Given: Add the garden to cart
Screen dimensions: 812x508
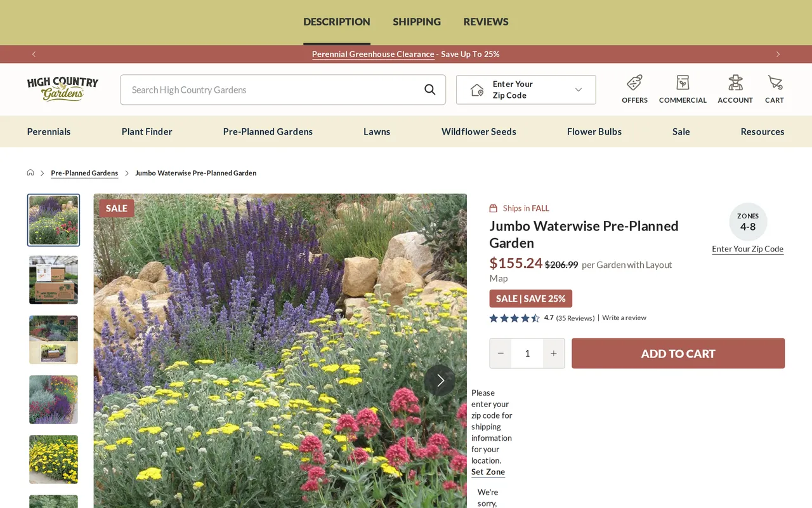Looking at the screenshot, I should point(678,354).
